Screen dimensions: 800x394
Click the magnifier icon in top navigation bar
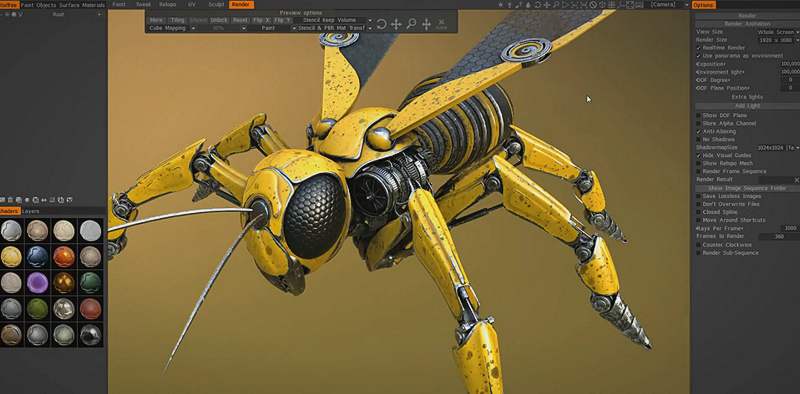[x=556, y=5]
